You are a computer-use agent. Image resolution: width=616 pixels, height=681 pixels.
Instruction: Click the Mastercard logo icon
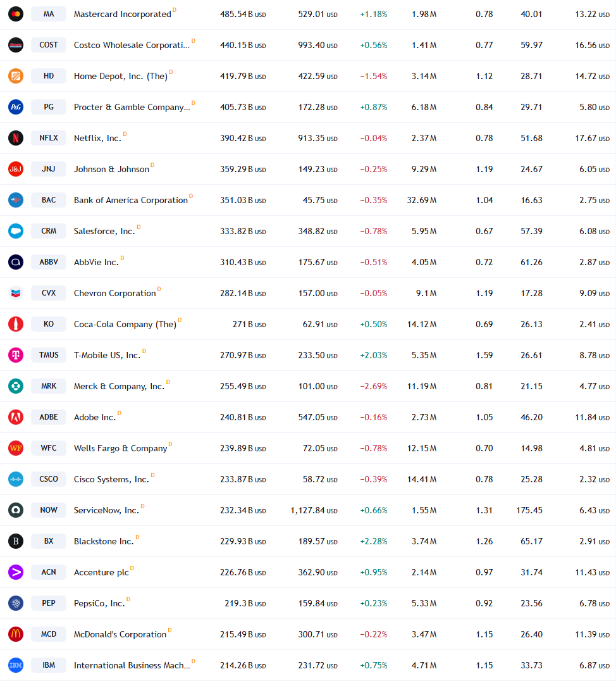pos(16,14)
